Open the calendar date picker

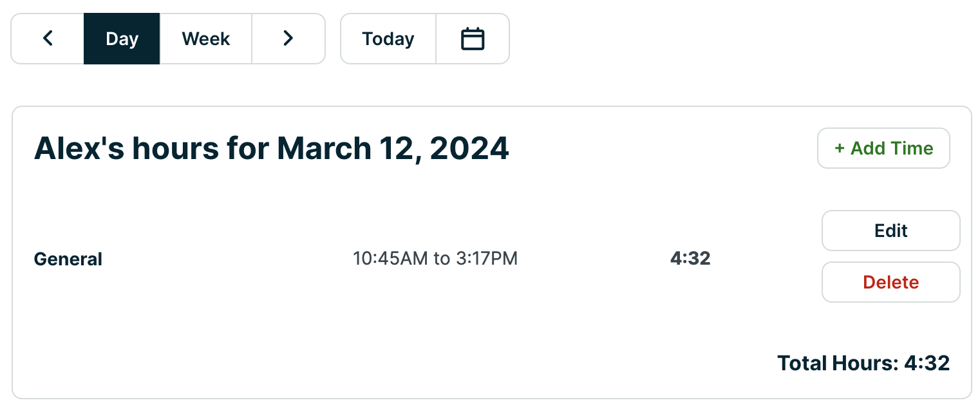pos(473,39)
